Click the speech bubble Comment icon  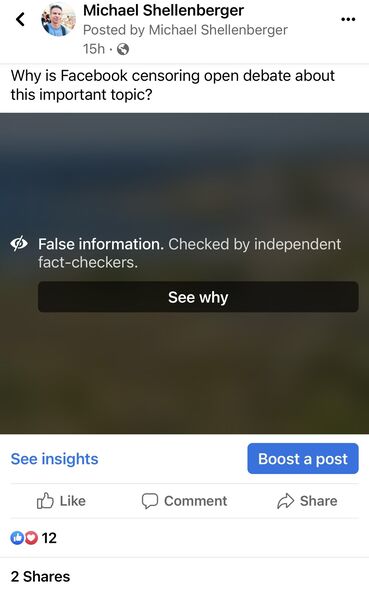coord(150,501)
